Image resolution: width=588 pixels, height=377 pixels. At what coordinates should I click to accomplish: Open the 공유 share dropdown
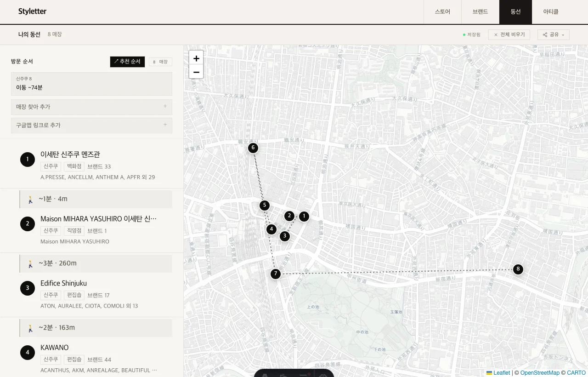point(554,34)
